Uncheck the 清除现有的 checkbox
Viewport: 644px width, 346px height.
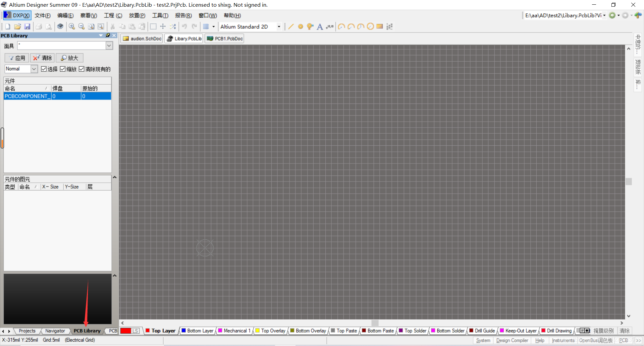click(82, 69)
